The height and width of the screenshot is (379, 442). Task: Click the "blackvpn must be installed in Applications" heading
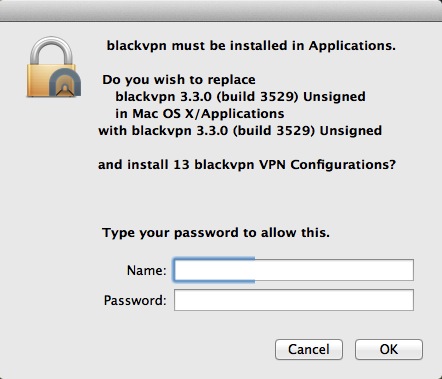click(251, 46)
